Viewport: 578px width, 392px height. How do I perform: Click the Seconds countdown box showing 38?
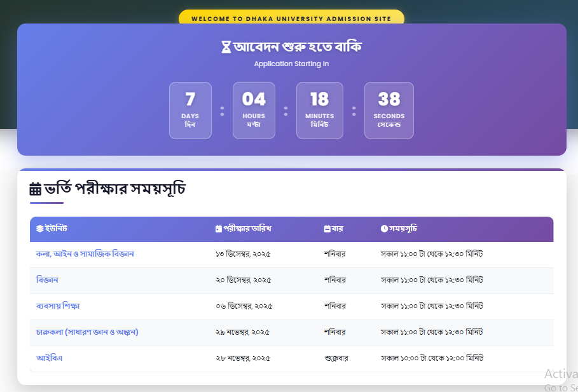[389, 111]
